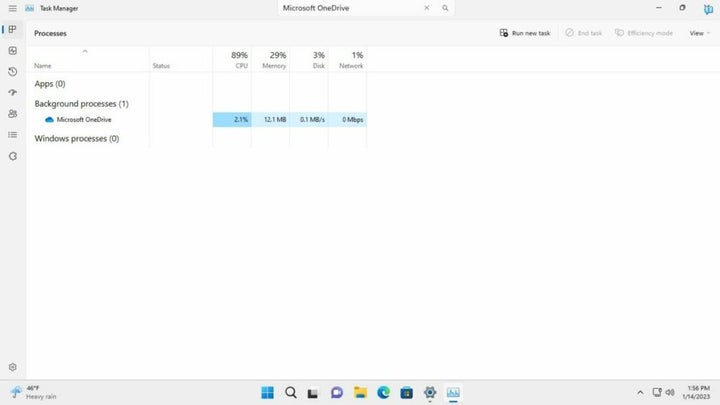Switch to the Details page
Viewport: 720px width, 405px height.
[x=12, y=135]
